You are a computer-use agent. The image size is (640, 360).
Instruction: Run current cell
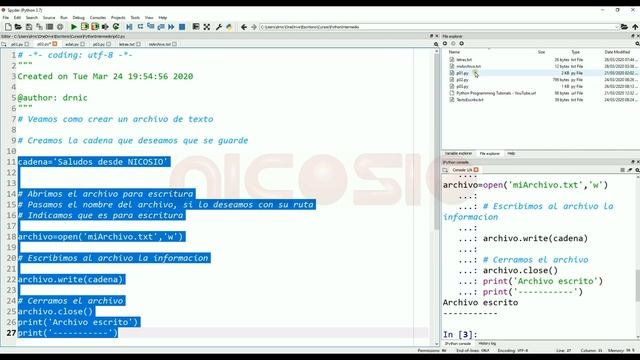coord(84,27)
